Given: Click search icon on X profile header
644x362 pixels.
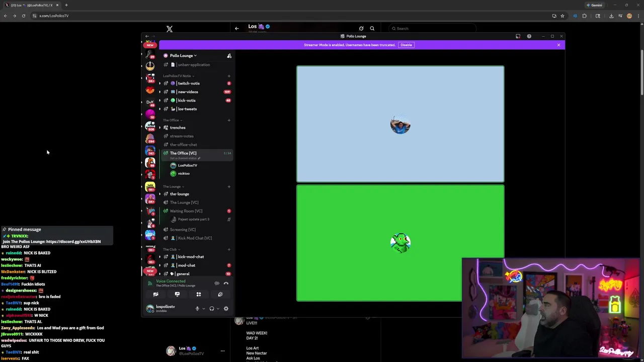Looking at the screenshot, I should [x=372, y=29].
